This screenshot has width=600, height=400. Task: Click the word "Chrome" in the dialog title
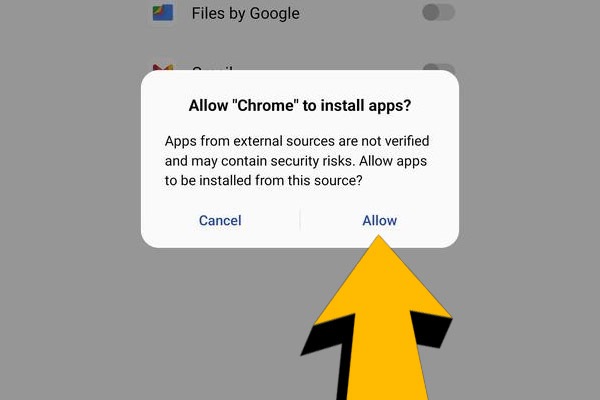(x=266, y=105)
